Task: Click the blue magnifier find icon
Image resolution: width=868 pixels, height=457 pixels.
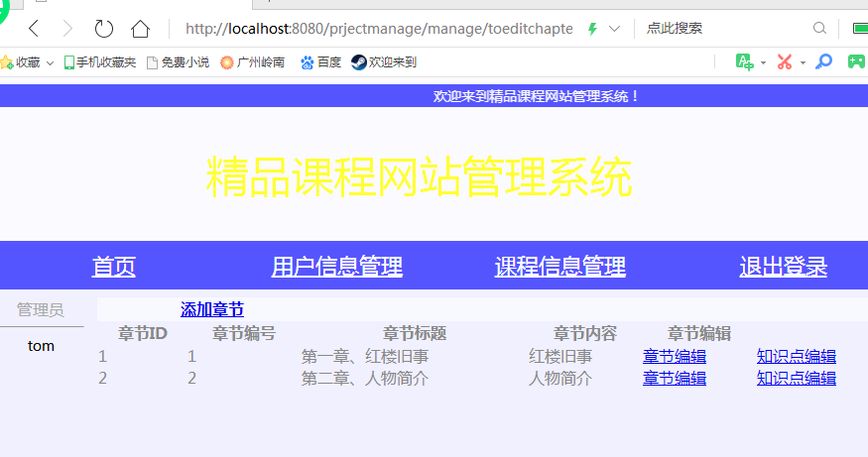Action: 823,61
